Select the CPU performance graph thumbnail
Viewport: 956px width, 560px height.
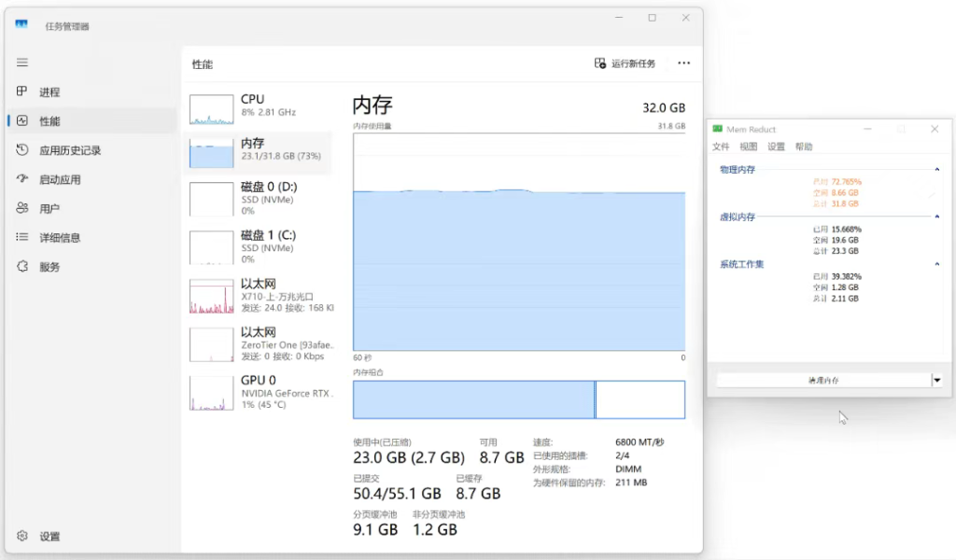pos(211,109)
